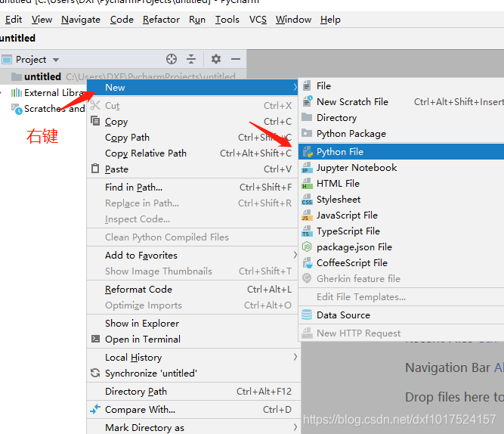Select Find in Path... entry
Screen dimensions: 504x434
(x=192, y=188)
